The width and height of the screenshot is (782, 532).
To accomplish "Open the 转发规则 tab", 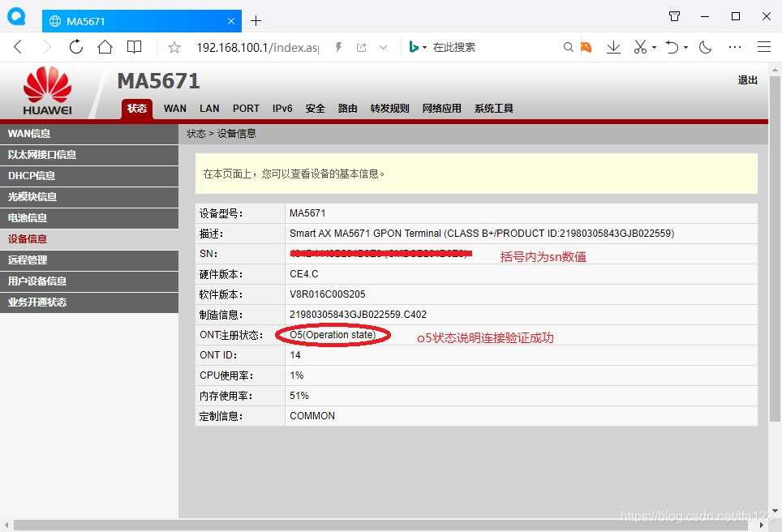I will tap(389, 108).
